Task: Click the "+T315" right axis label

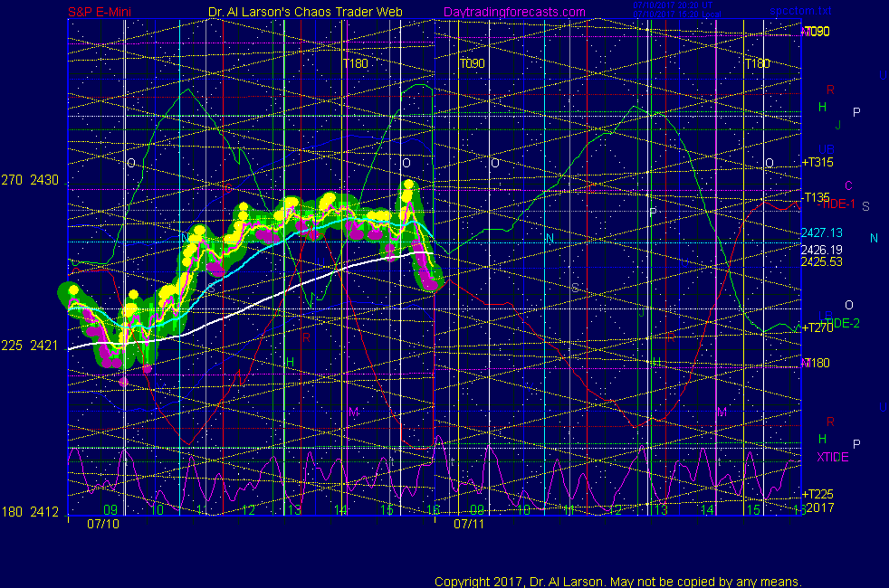Action: (x=817, y=163)
